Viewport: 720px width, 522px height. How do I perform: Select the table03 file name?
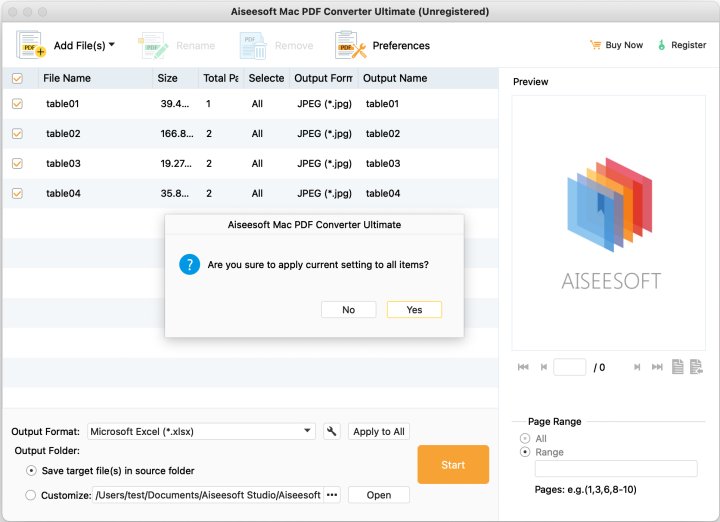click(x=63, y=163)
